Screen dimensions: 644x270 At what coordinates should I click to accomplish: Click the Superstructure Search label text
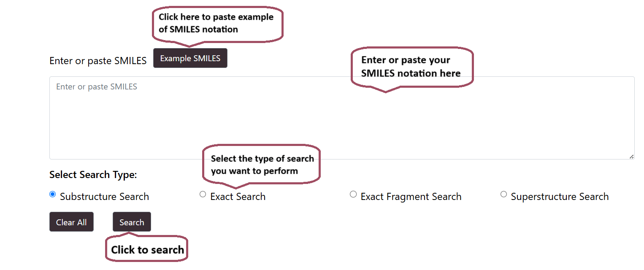pos(560,196)
